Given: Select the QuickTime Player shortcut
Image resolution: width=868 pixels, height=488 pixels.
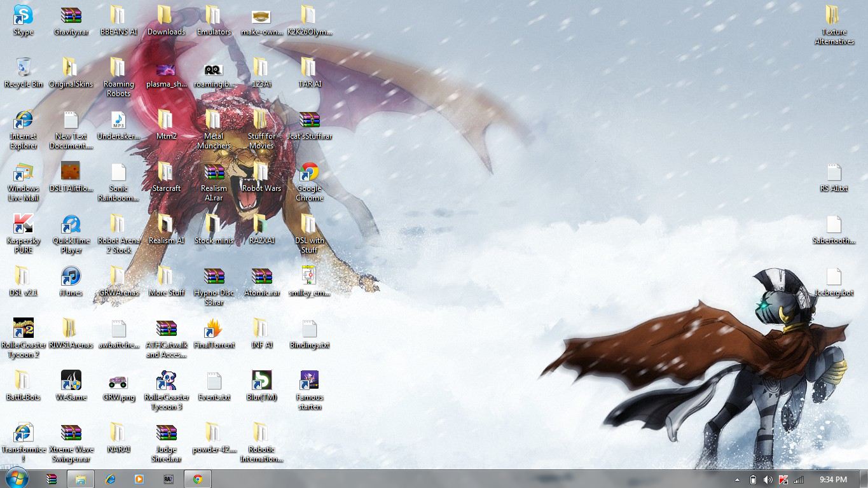Looking at the screenshot, I should (71, 234).
